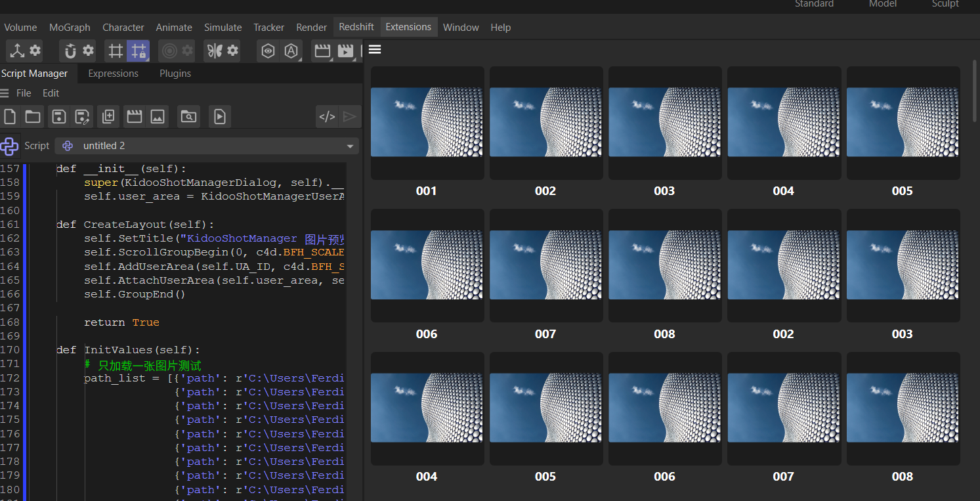Open script via folder icon
This screenshot has height=501, width=980.
(33, 117)
